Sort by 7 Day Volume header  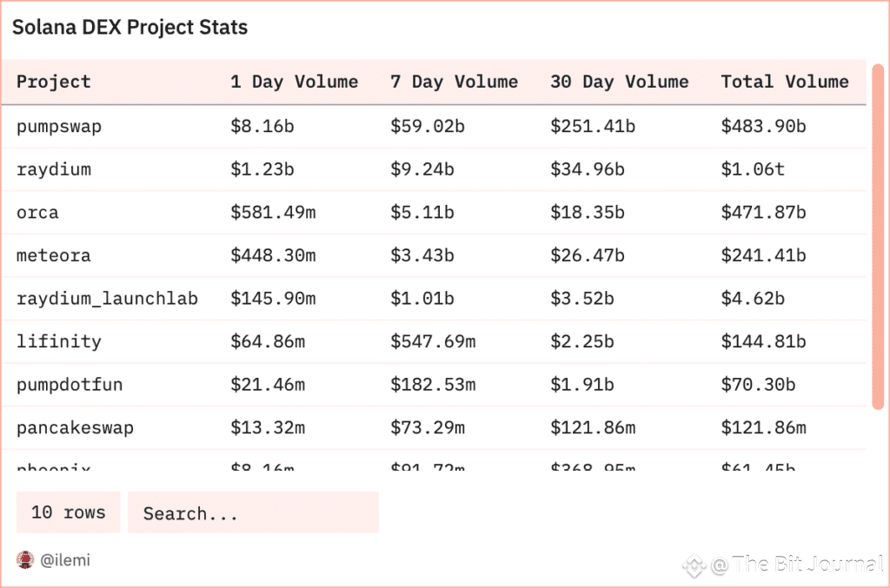[454, 82]
